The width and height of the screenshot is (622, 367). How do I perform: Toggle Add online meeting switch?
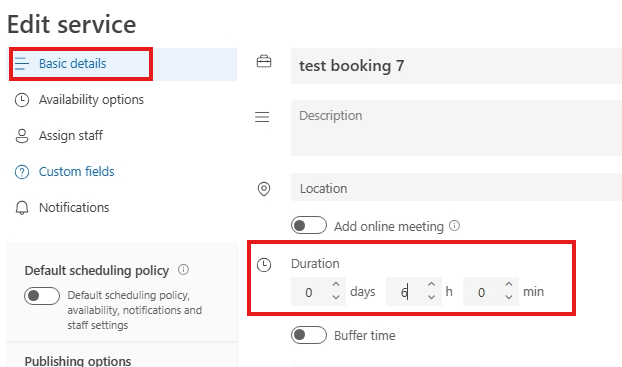point(309,225)
